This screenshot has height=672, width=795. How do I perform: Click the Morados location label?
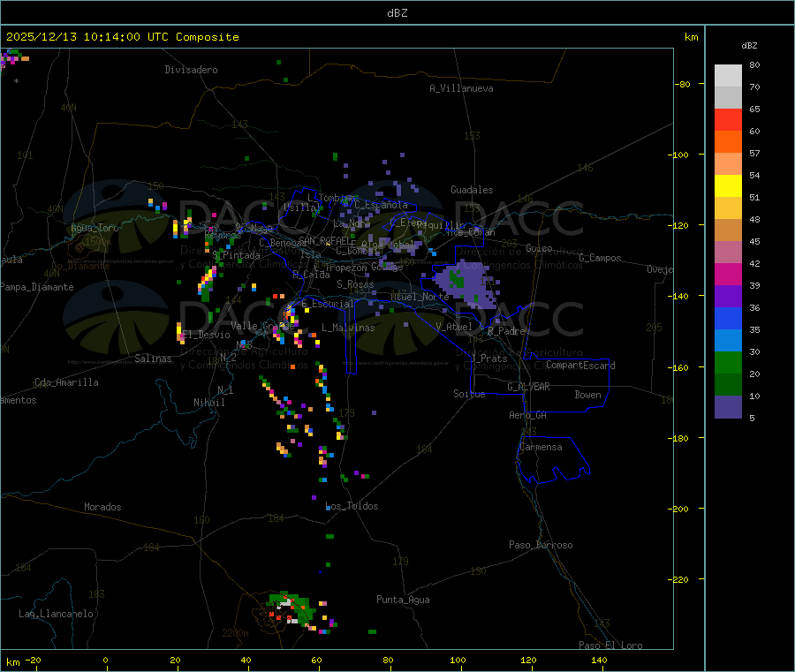tap(103, 507)
